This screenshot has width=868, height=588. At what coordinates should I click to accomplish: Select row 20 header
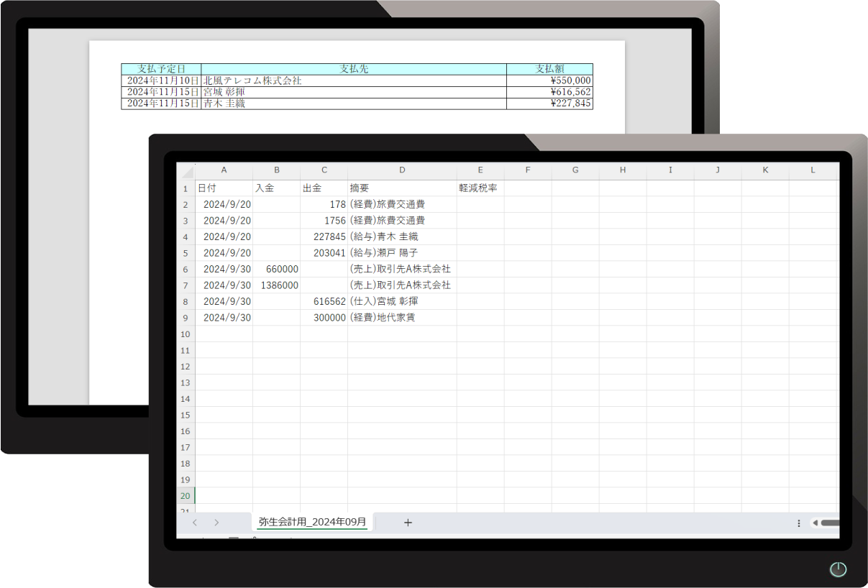point(185,496)
